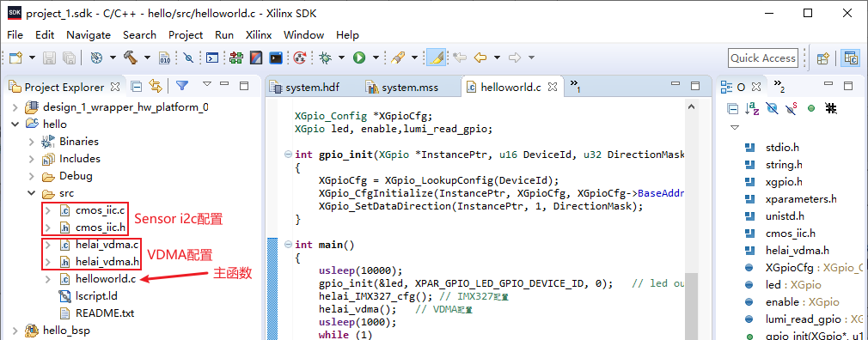
Task: Close the helloworld.c editor tab X
Action: 552,87
